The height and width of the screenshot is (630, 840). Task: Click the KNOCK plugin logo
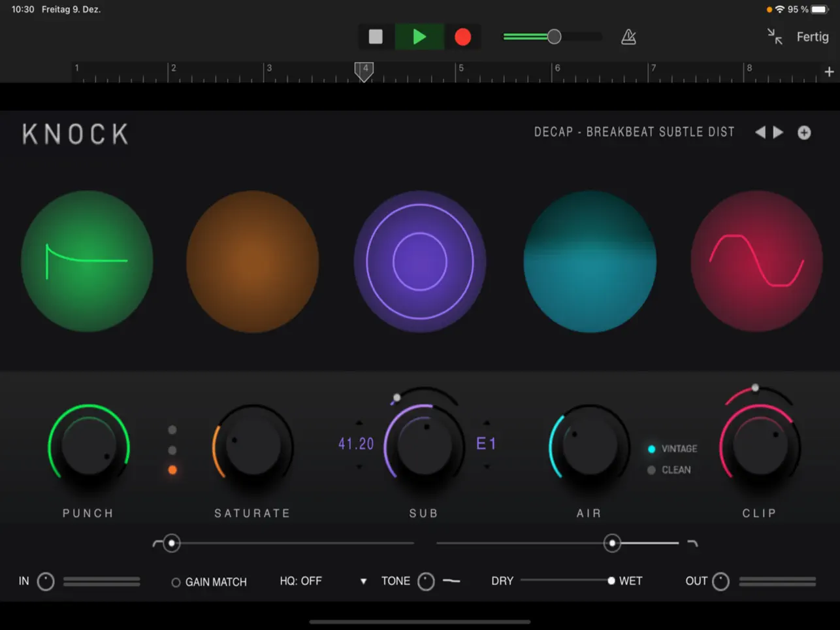tap(76, 134)
